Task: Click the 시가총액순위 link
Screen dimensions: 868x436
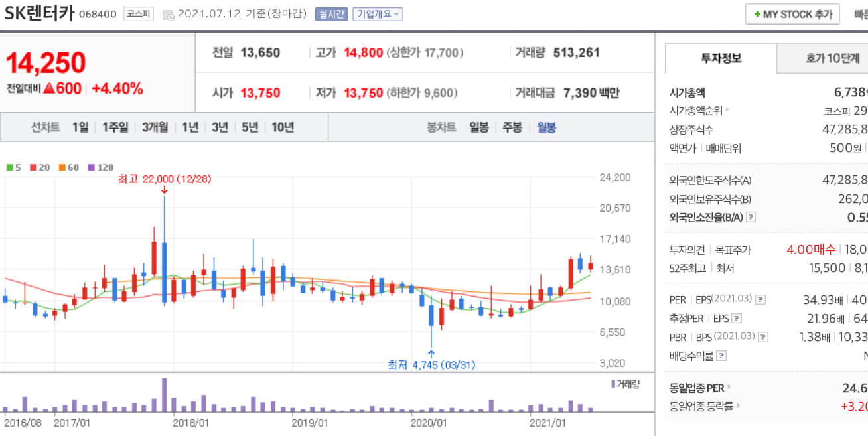Action: [696, 111]
